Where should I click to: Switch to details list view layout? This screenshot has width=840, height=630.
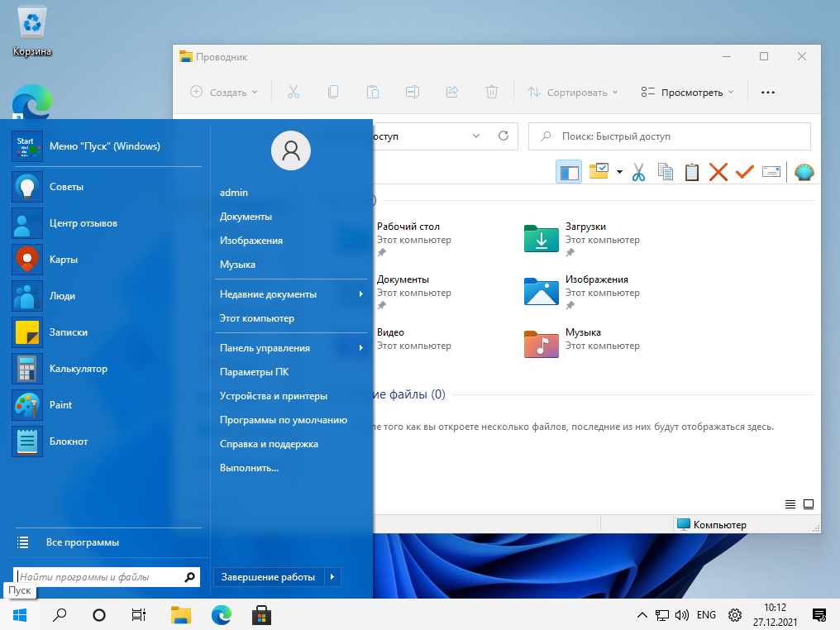tap(790, 504)
